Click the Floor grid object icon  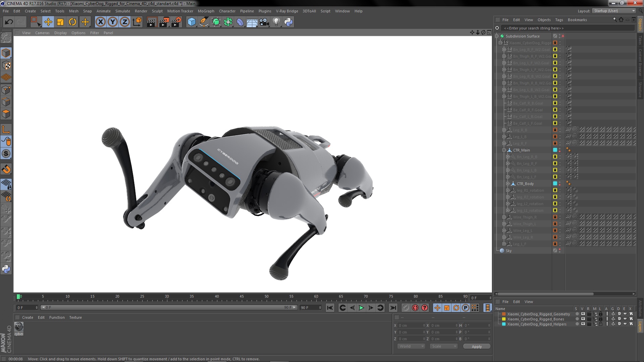click(x=252, y=22)
